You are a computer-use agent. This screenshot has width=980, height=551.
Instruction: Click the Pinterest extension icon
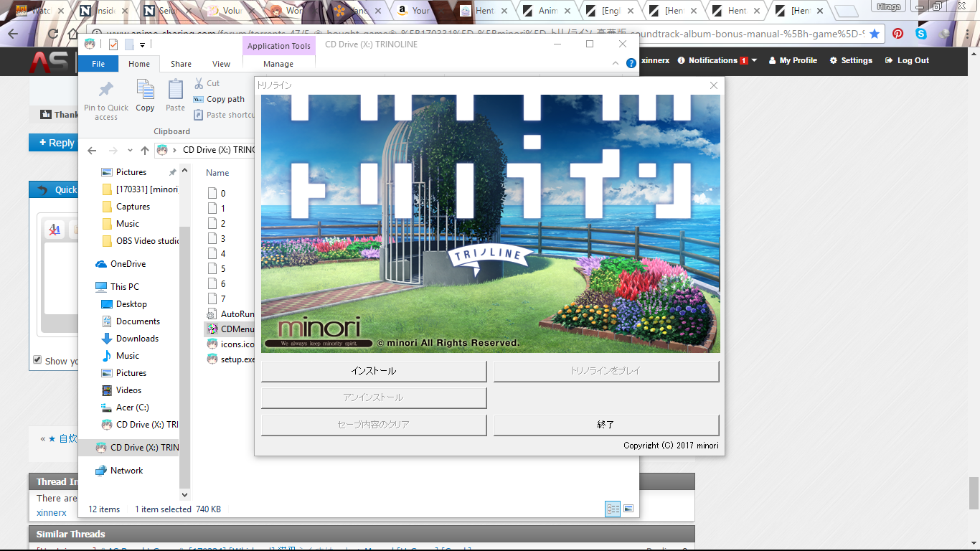tap(897, 34)
